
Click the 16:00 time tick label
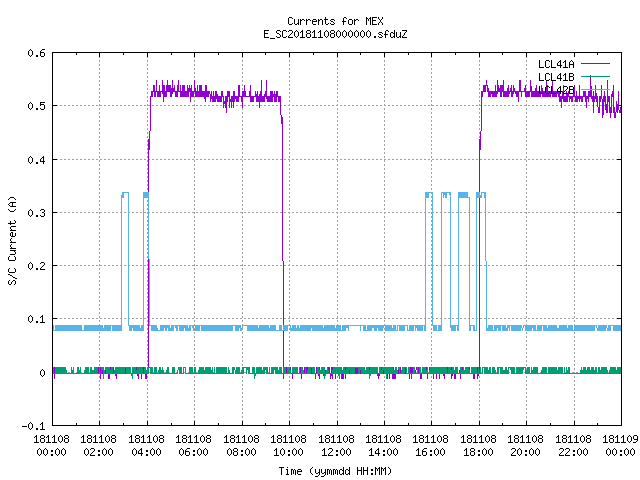pos(431,452)
